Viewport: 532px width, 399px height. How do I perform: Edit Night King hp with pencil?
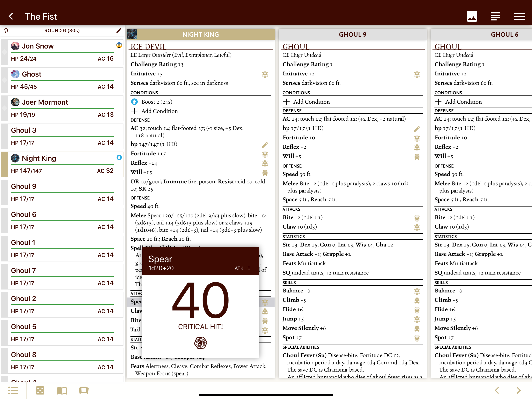coord(265,145)
